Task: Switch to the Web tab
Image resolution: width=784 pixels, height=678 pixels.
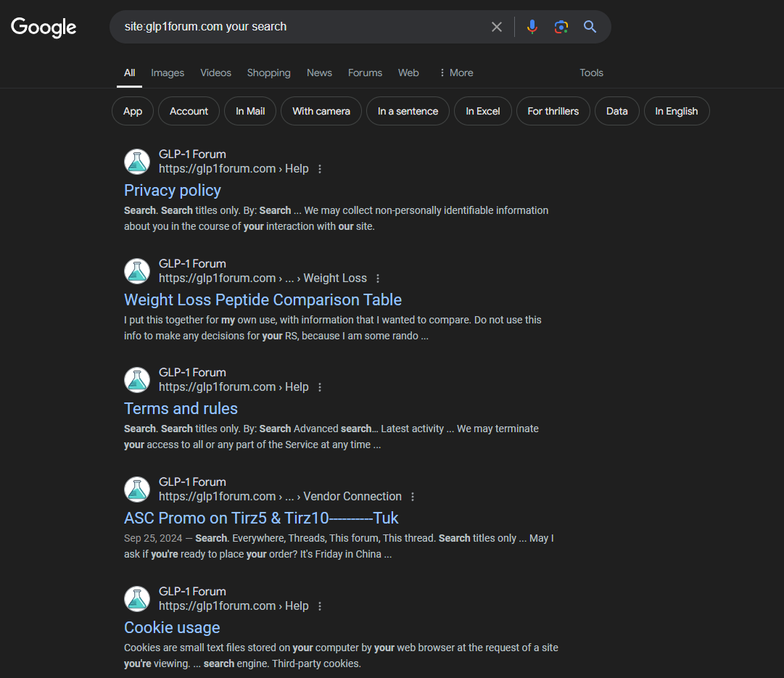Action: pyautogui.click(x=408, y=73)
